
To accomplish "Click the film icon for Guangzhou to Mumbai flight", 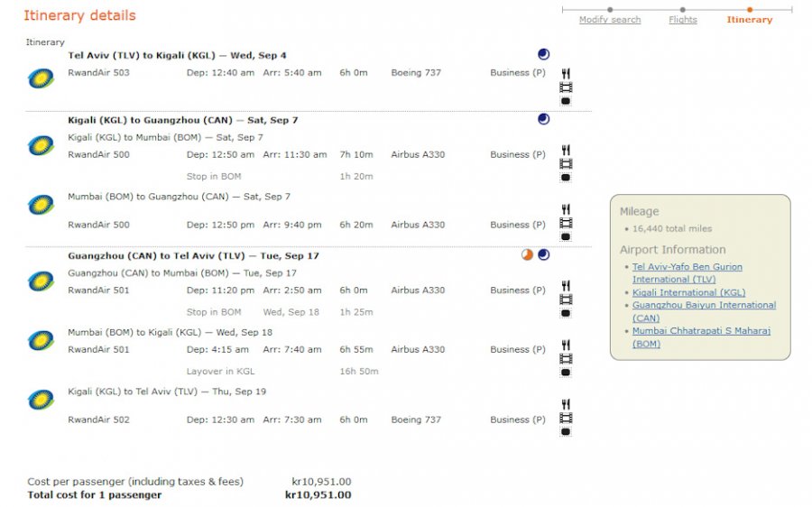I will coord(566,300).
